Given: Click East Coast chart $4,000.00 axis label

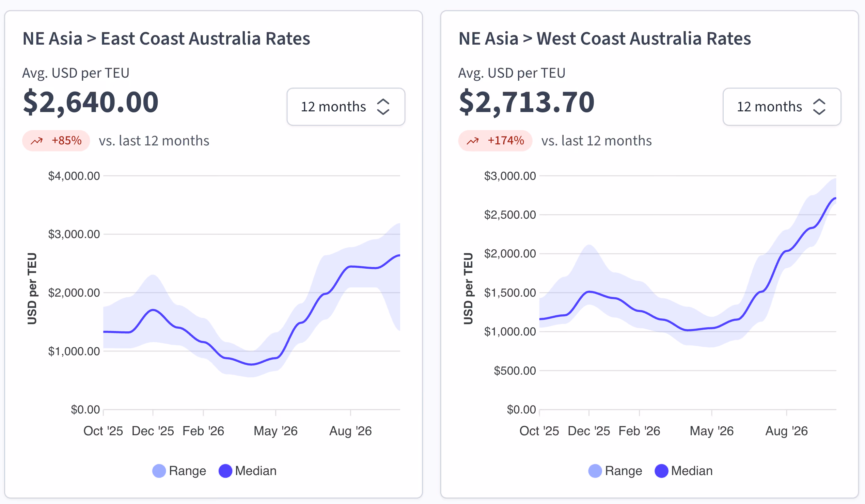Looking at the screenshot, I should [74, 176].
